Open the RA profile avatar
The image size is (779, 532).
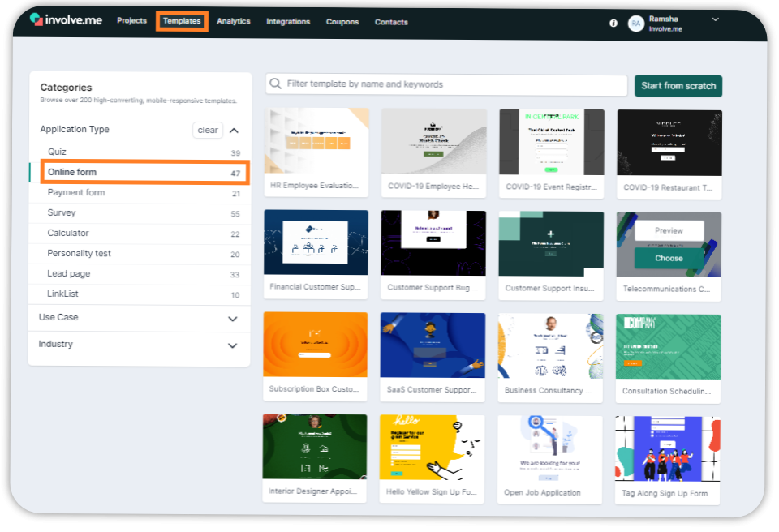click(x=635, y=23)
